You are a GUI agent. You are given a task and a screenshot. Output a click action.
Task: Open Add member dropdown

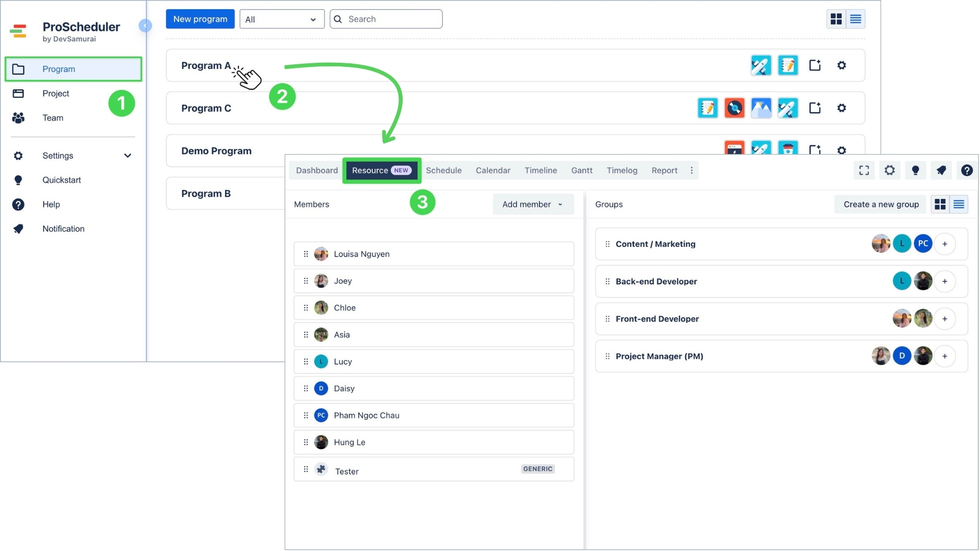[x=533, y=205]
